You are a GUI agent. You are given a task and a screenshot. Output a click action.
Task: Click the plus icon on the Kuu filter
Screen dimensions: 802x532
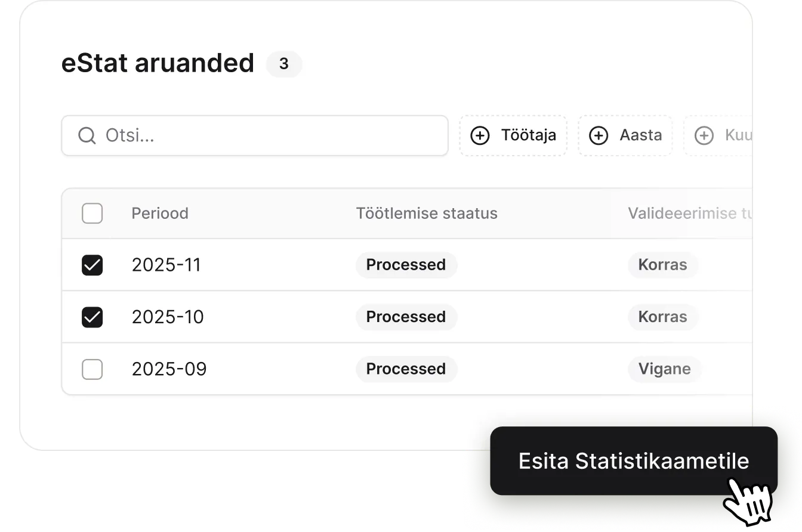[x=704, y=136]
